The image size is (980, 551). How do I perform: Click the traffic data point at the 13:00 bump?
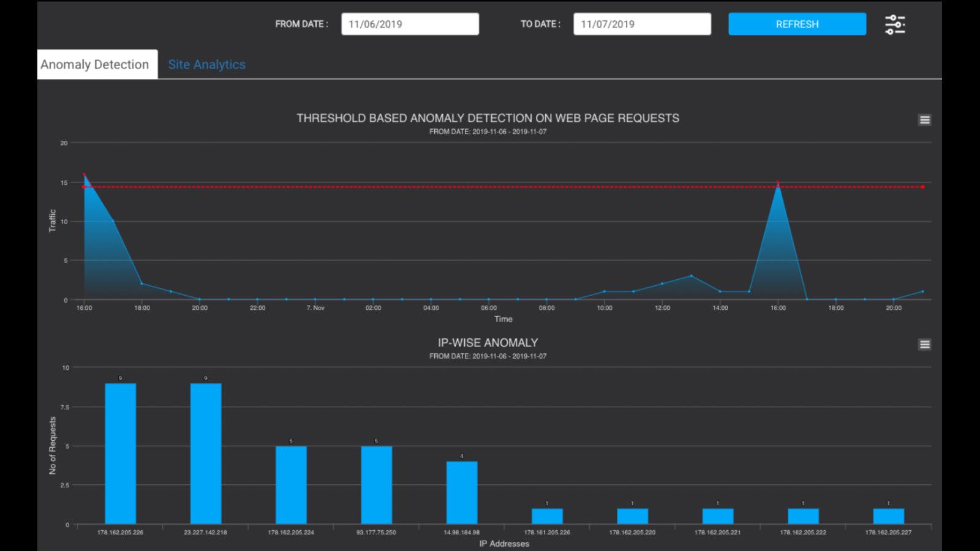691,275
